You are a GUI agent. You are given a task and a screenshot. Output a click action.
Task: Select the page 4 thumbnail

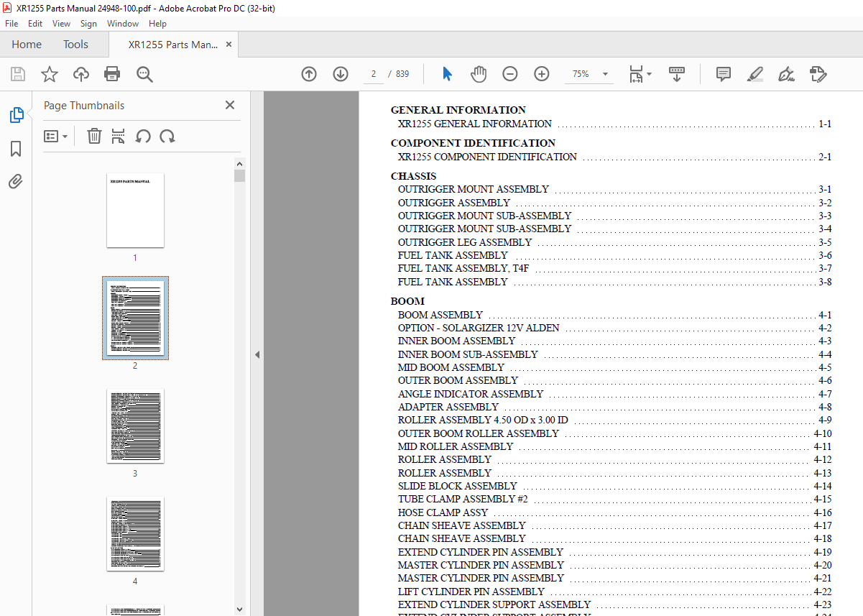[x=135, y=533]
